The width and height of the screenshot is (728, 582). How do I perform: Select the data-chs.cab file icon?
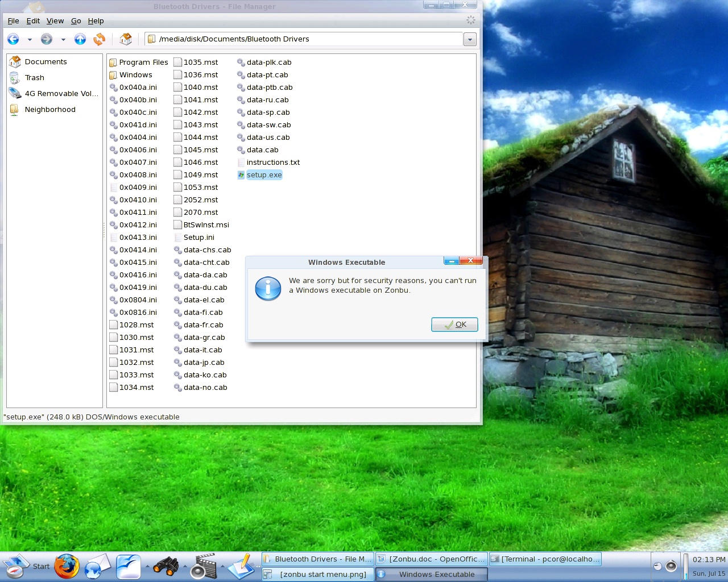click(177, 250)
